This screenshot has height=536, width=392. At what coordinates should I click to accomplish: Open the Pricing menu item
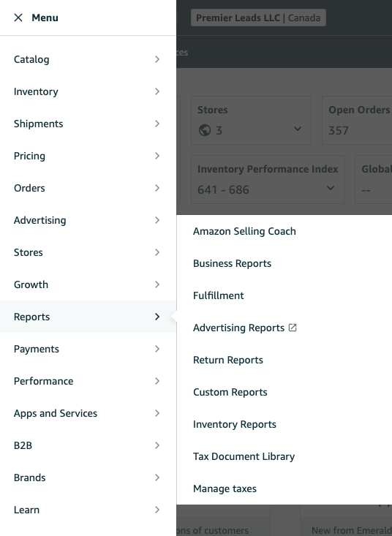tap(88, 156)
